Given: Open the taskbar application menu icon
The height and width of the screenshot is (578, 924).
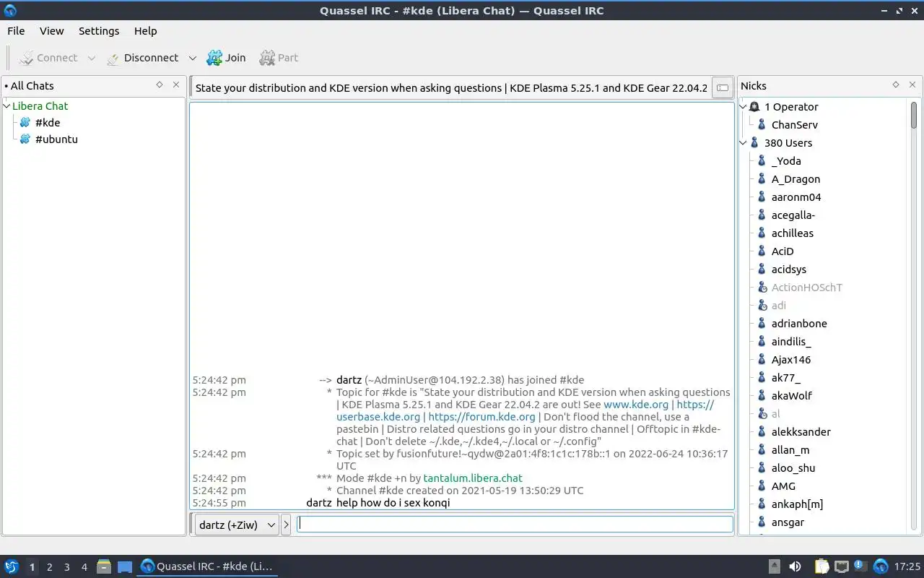Looking at the screenshot, I should pos(12,566).
